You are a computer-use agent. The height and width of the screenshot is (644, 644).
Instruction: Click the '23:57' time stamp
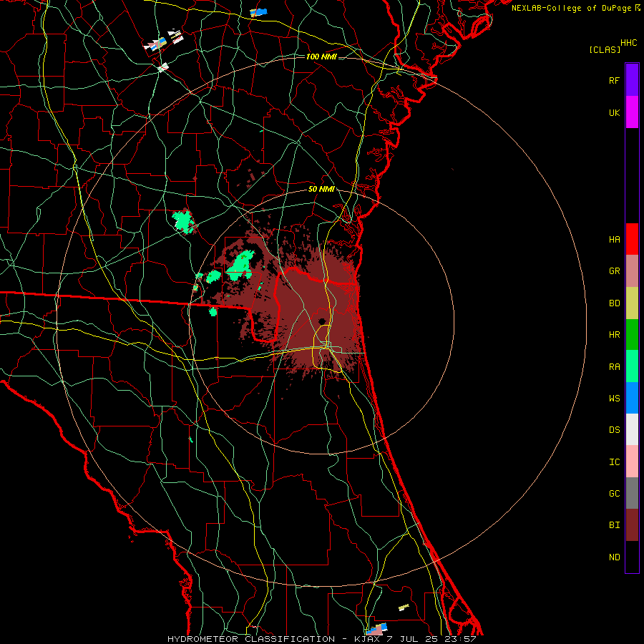460,639
